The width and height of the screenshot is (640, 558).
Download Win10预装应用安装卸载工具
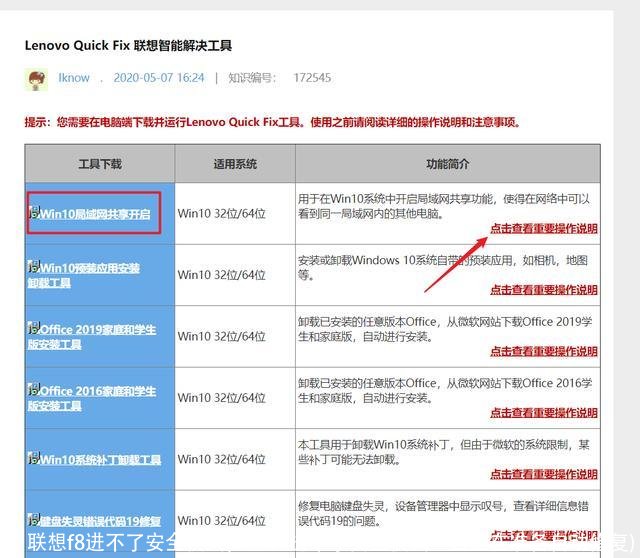pos(84,275)
